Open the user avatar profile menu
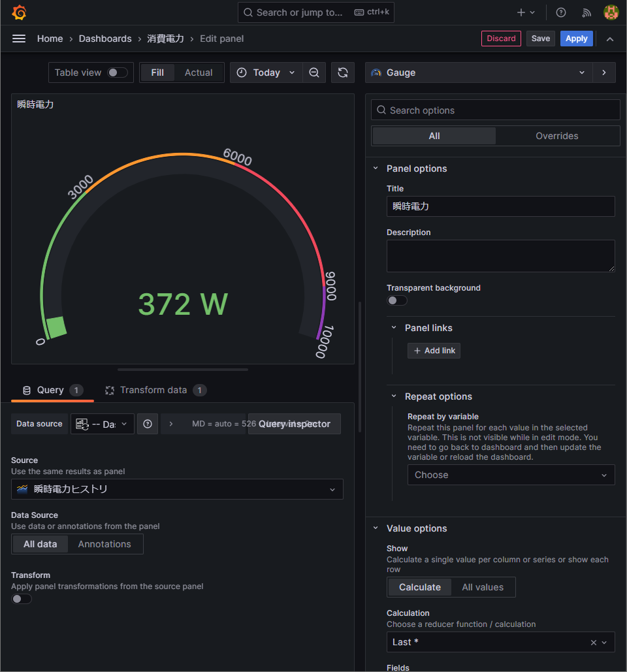The image size is (627, 672). (x=611, y=12)
